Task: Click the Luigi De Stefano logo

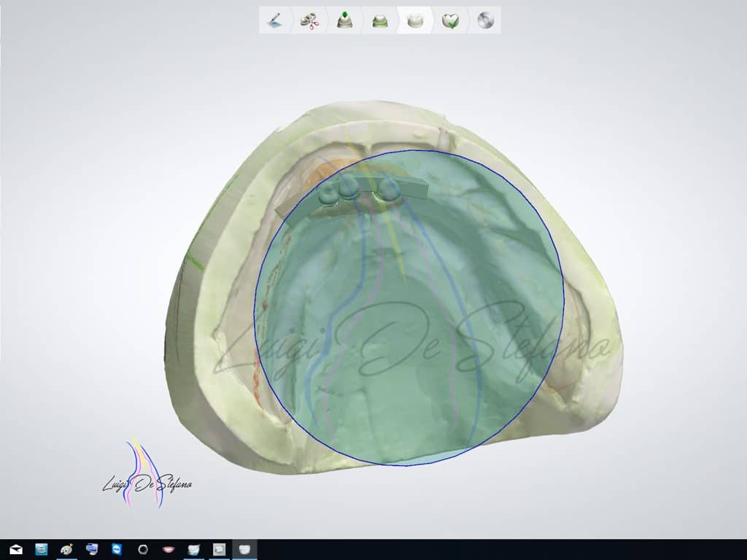Action: pos(146,478)
